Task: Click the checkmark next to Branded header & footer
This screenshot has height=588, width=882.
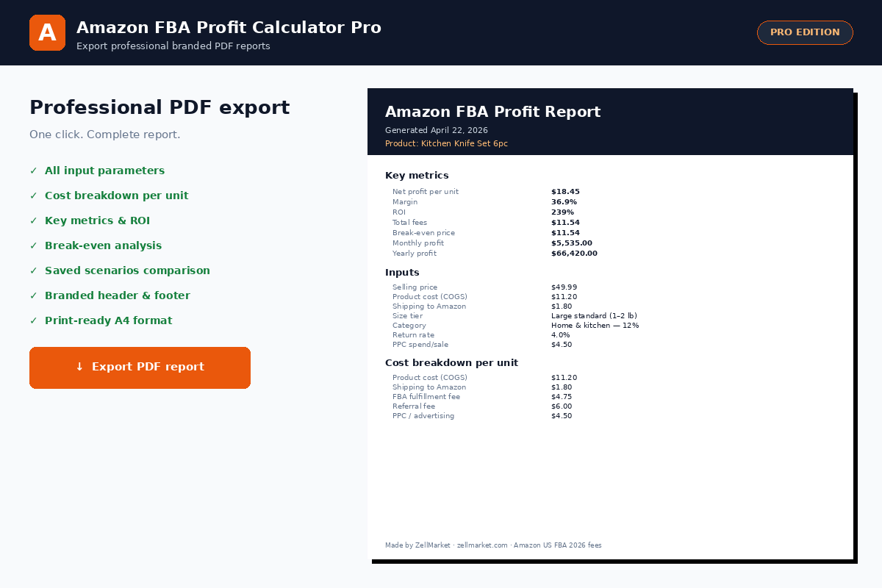Action: coord(33,295)
